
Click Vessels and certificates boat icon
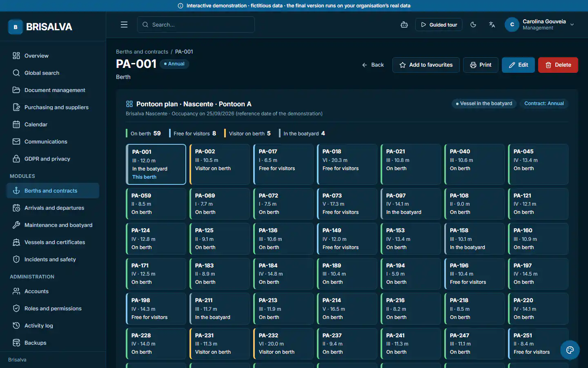16,242
